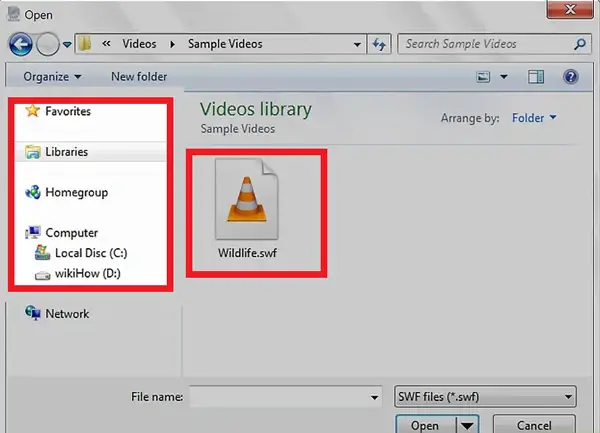This screenshot has height=433, width=600.
Task: Select Sample Videos in the address path
Action: (225, 44)
